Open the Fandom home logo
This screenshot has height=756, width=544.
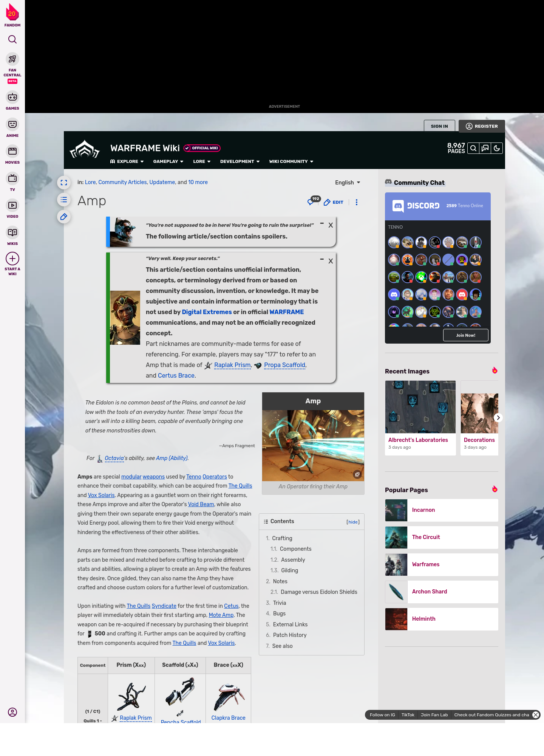(12, 15)
